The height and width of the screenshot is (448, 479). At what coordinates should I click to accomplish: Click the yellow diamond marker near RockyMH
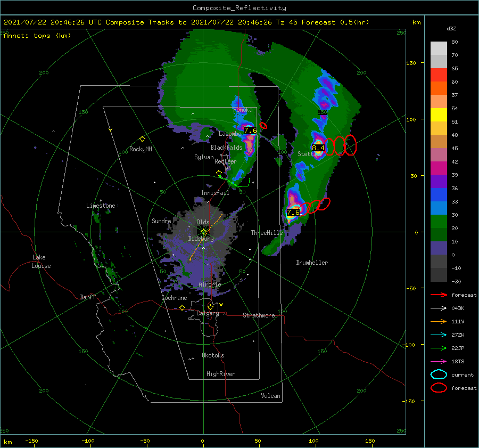(142, 139)
